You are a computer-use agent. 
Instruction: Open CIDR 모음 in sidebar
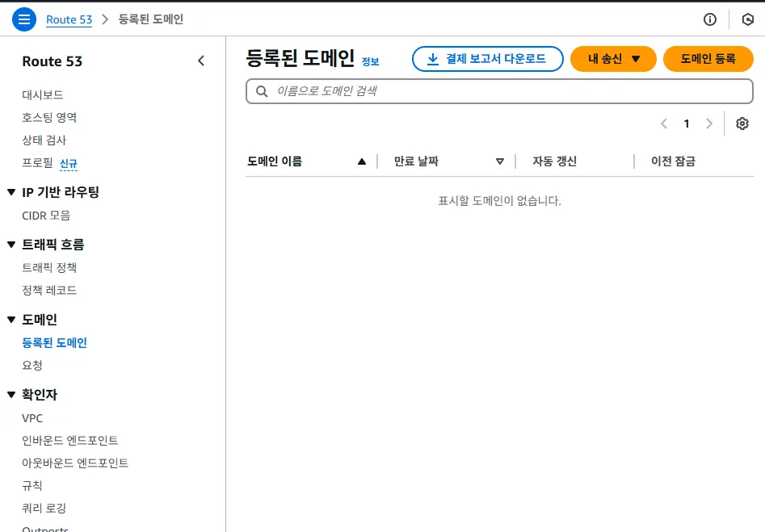[46, 216]
